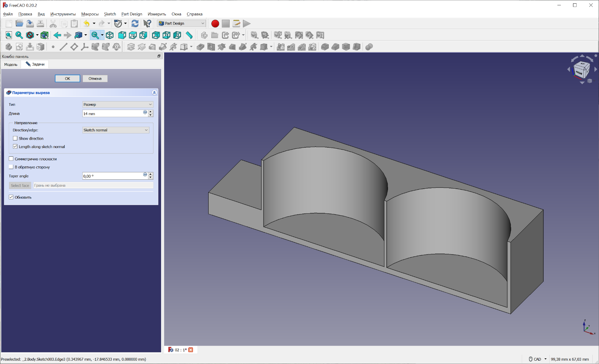The image size is (599, 364).
Task: Open the Тип dropdown set to Размер
Action: point(117,104)
